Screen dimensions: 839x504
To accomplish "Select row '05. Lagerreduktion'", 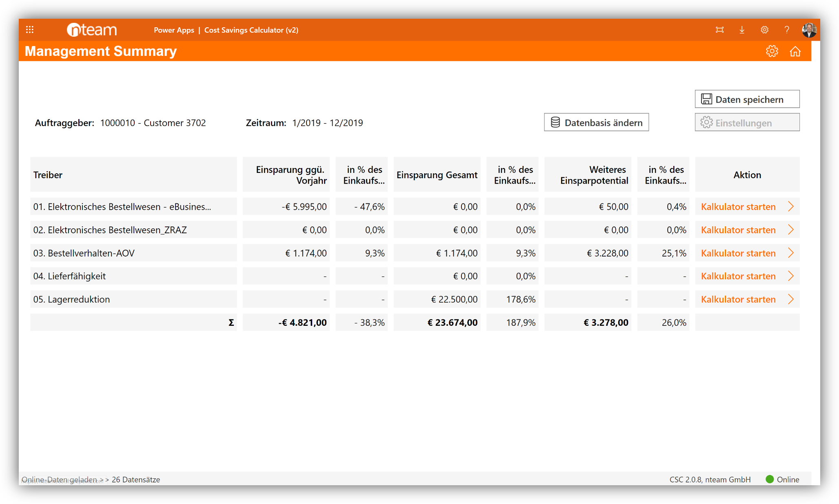I will tap(133, 299).
